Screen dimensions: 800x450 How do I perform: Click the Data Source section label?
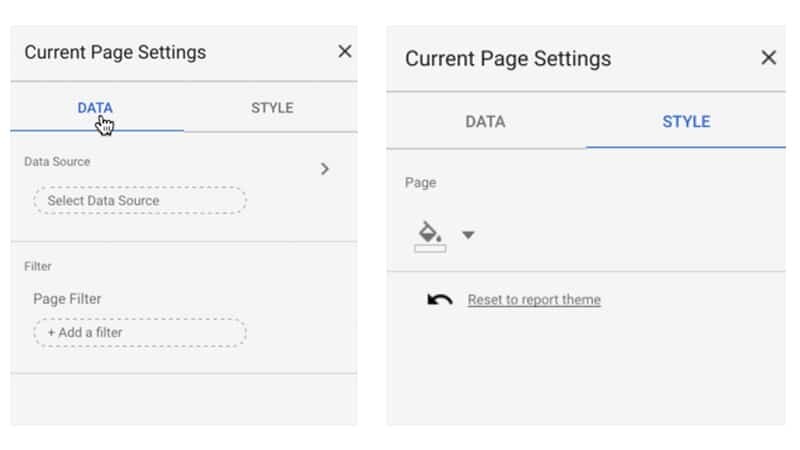[57, 162]
